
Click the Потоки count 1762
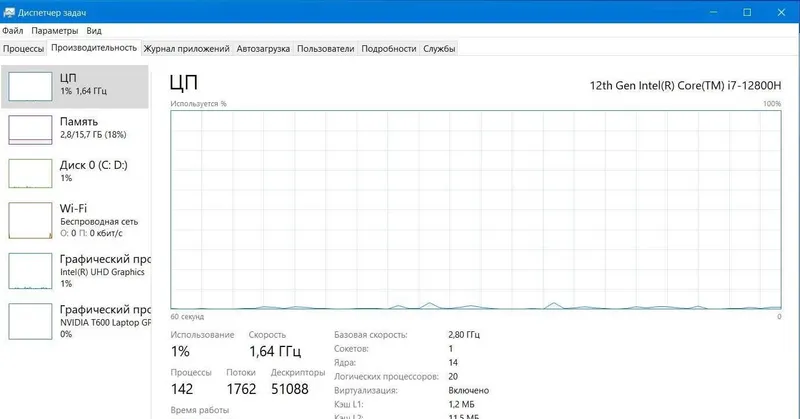[x=241, y=389]
